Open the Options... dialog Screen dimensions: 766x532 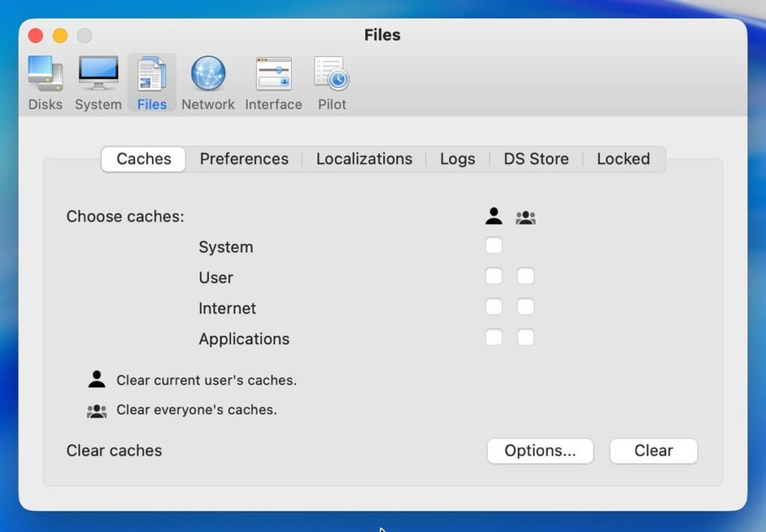tap(540, 450)
